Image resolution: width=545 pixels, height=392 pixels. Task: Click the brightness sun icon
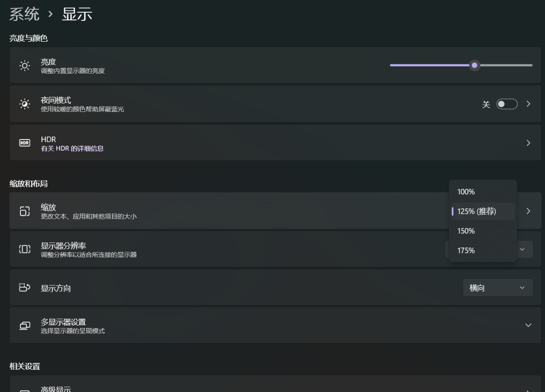click(x=24, y=65)
